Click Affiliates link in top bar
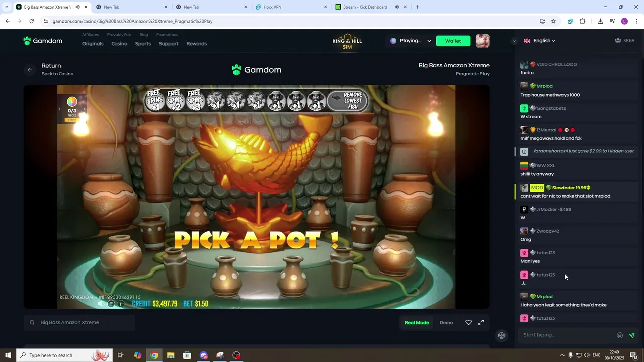Image resolution: width=644 pixels, height=362 pixels. coord(91,35)
